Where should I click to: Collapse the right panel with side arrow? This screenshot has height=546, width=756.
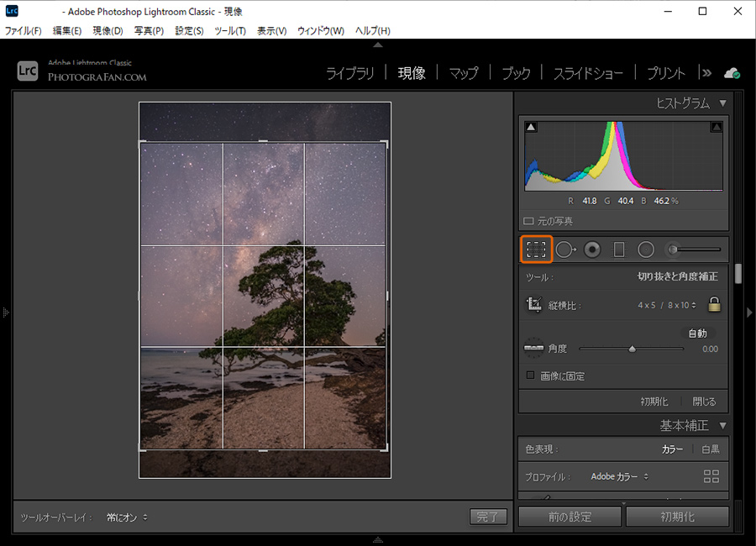[750, 312]
